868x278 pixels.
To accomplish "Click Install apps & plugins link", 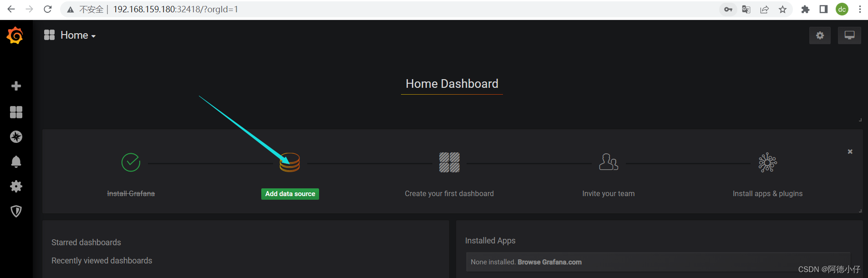I will pos(767,193).
